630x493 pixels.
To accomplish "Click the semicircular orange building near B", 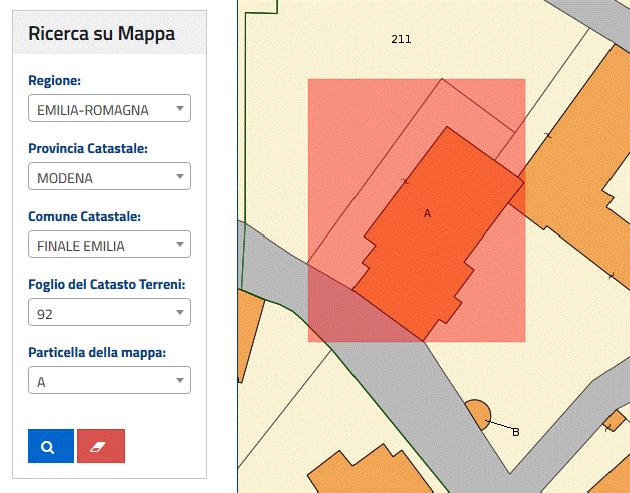I will 477,413.
